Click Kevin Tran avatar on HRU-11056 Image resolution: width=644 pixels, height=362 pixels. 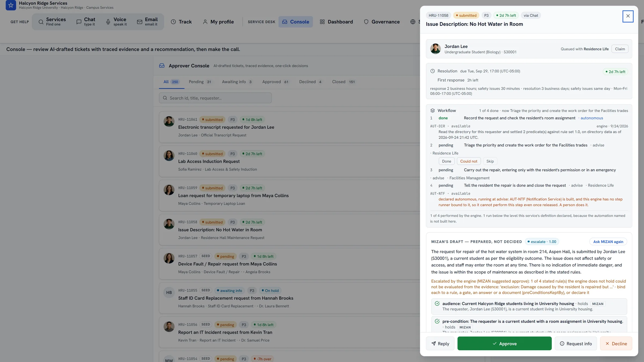coord(169,327)
